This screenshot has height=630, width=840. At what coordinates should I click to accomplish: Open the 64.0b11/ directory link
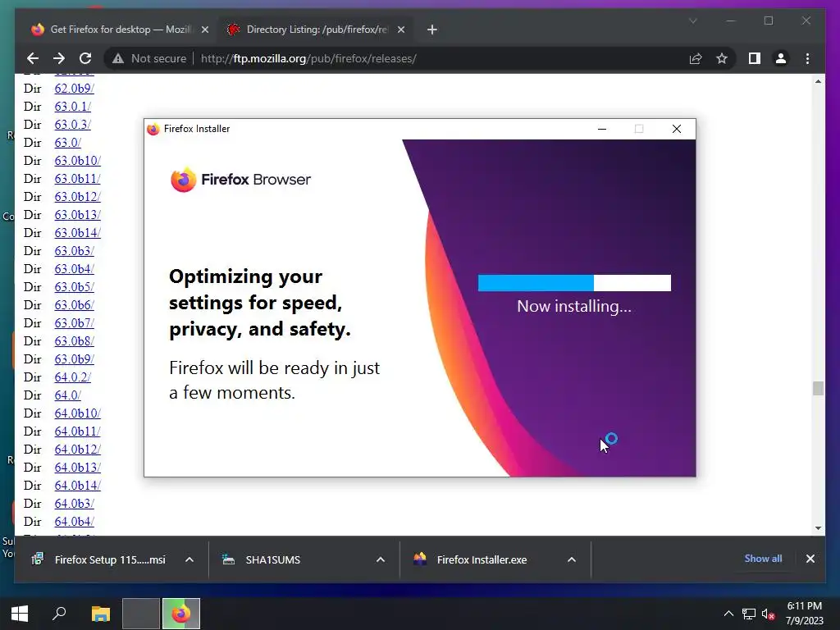click(x=77, y=431)
